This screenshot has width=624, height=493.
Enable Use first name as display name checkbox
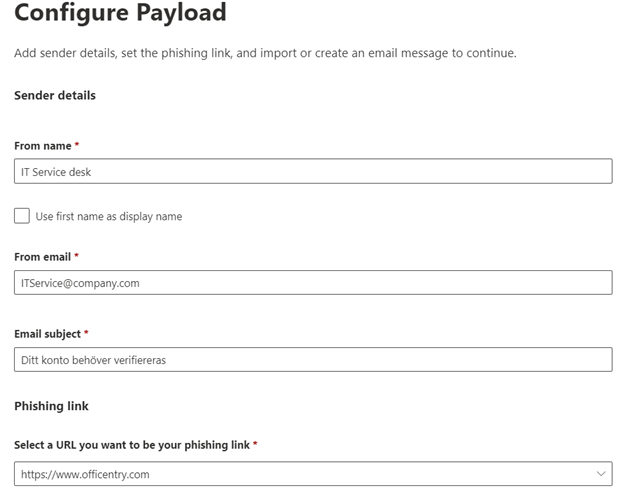point(22,216)
